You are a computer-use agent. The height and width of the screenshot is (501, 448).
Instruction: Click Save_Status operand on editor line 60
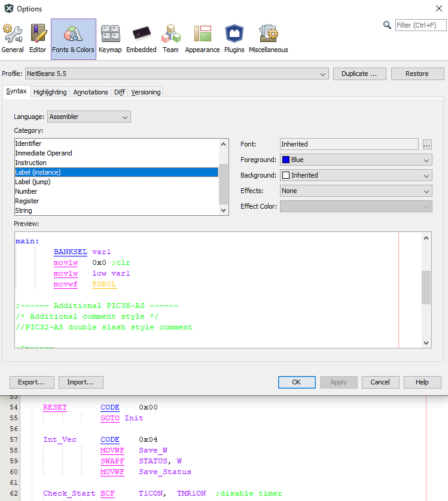coord(165,472)
